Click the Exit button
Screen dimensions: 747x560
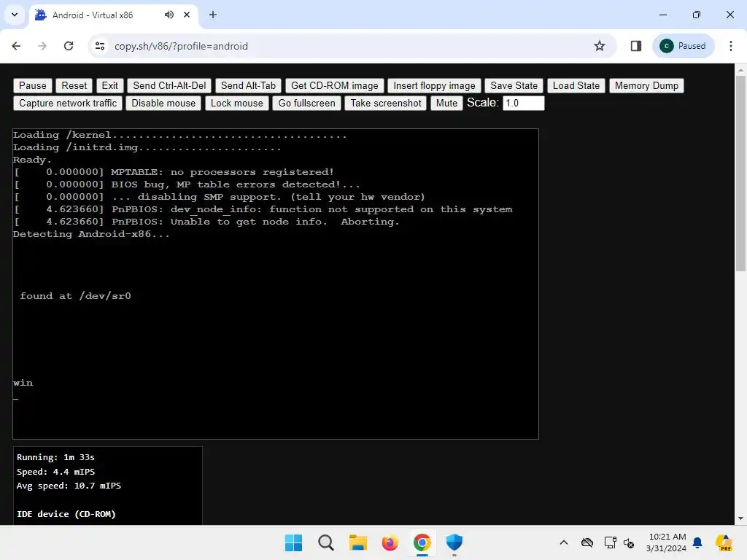coord(109,86)
